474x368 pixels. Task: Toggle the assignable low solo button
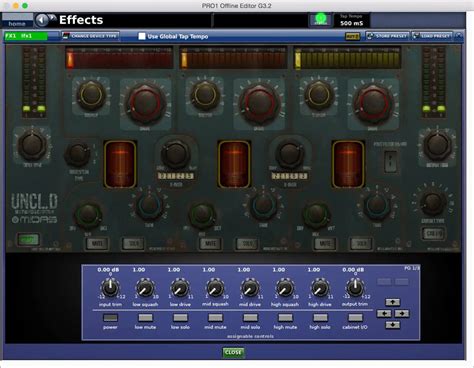pos(180,318)
